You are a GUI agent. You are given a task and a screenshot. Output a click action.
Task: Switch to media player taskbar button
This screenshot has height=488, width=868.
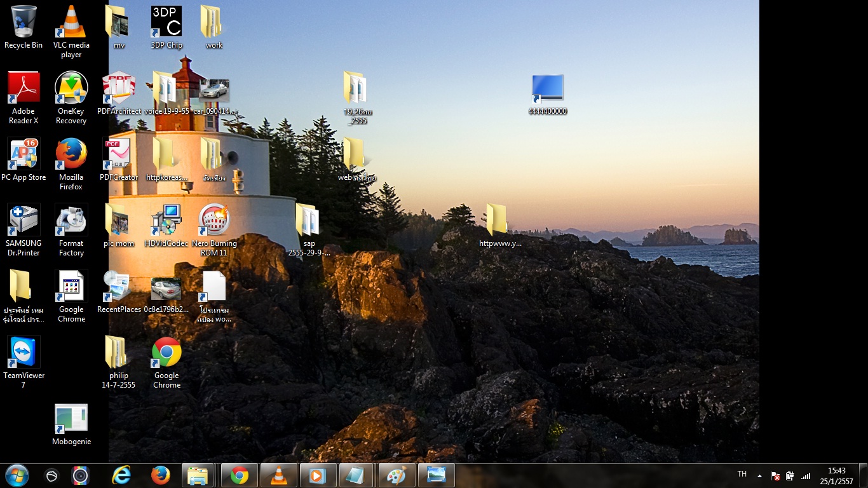(x=318, y=475)
